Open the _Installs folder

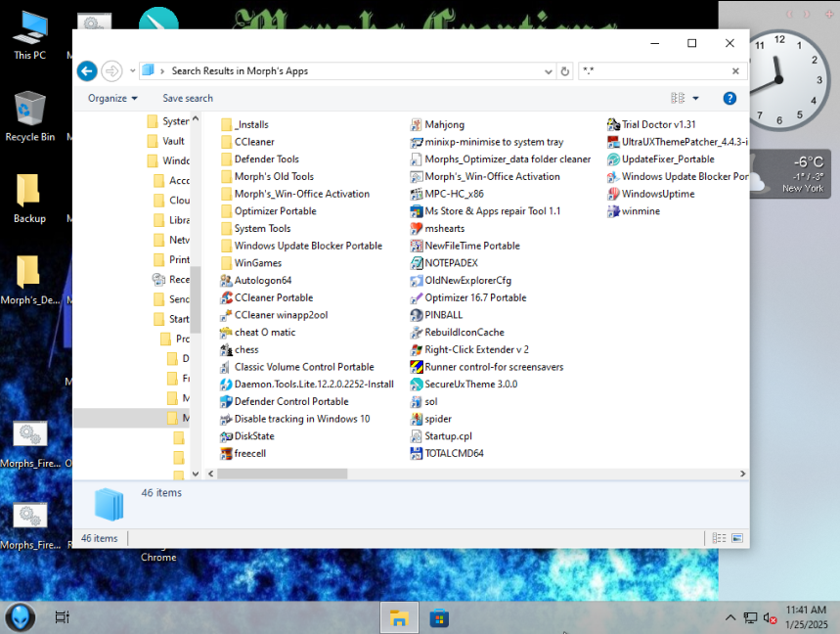(244, 125)
